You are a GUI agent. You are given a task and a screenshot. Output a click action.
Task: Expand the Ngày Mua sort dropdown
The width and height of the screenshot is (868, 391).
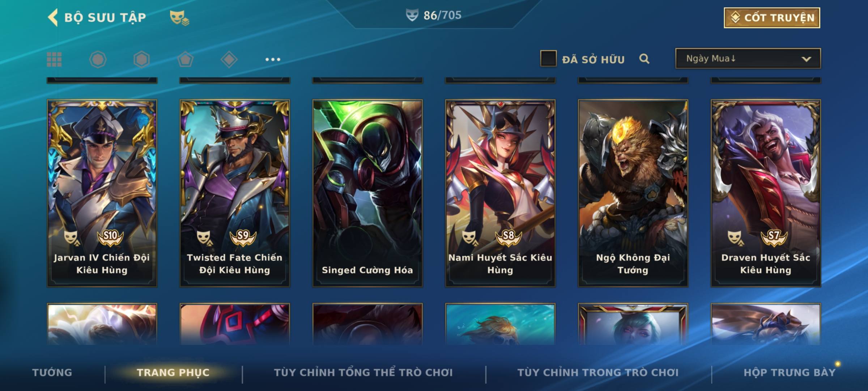[748, 58]
